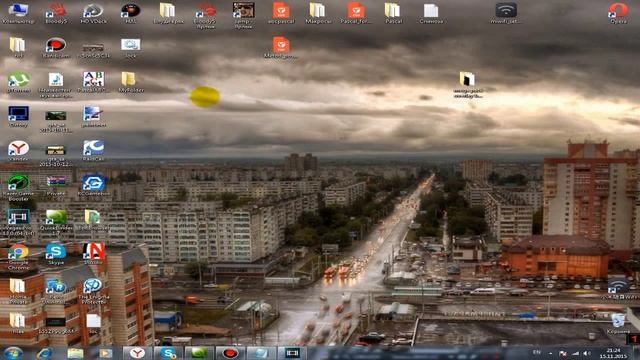This screenshot has height=360, width=640.
Task: Open the Recycle Bin icon
Action: click(x=618, y=323)
